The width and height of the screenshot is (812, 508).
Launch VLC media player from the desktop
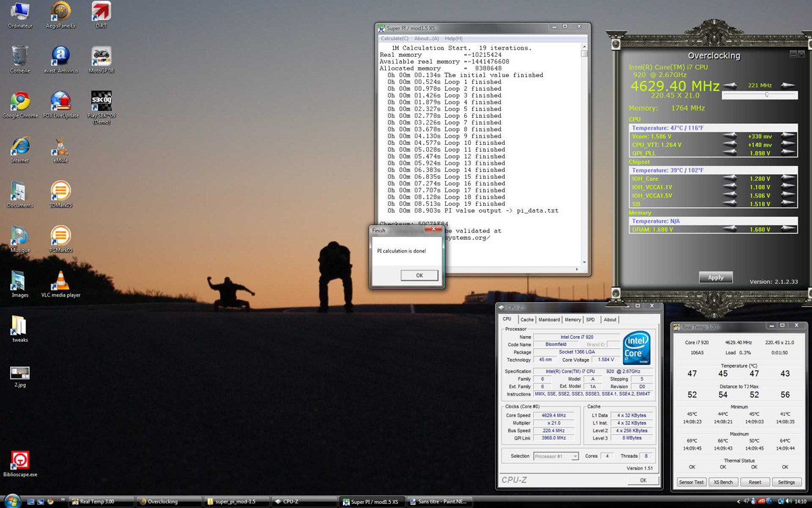click(61, 284)
